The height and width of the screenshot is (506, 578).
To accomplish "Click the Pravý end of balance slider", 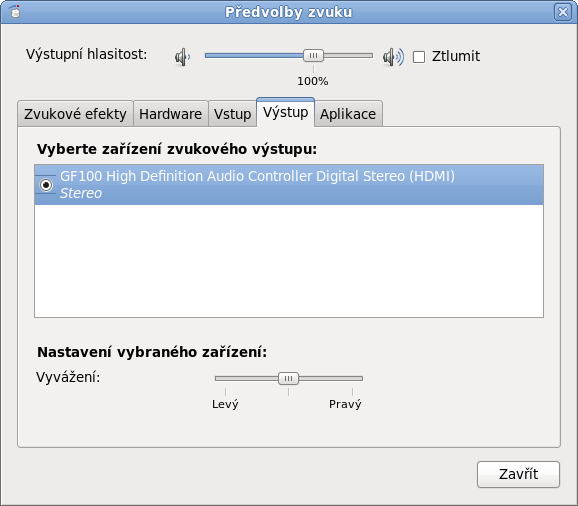I will tap(345, 404).
